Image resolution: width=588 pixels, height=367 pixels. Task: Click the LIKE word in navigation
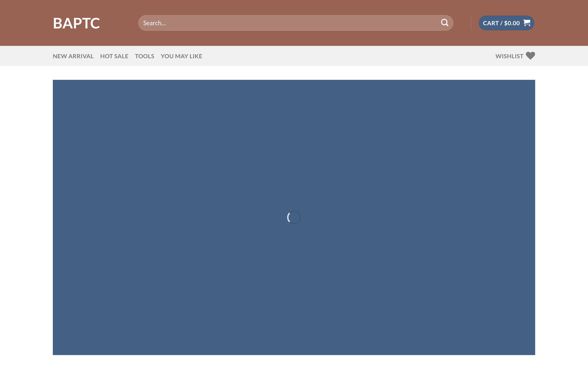(x=196, y=56)
